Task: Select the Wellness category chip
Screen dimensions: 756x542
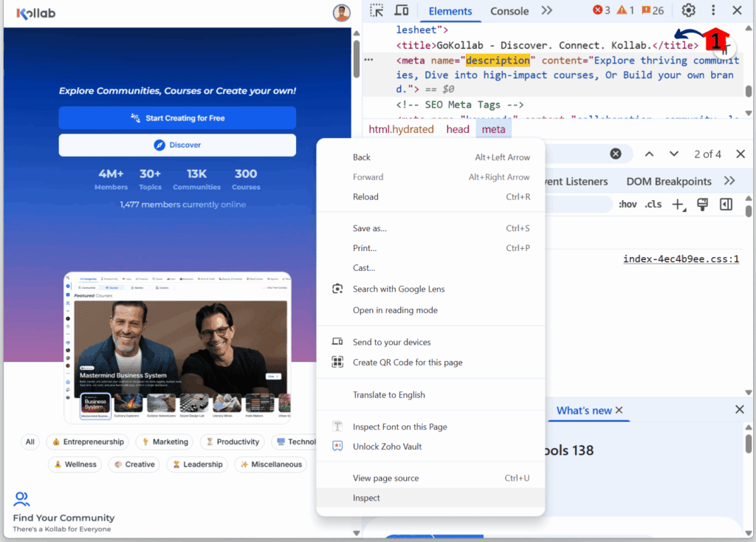Action: click(75, 464)
